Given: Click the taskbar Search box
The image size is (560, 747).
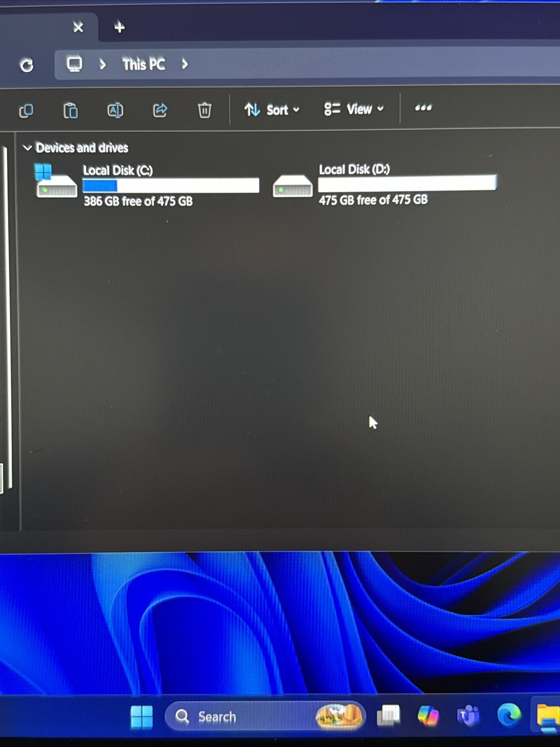Looking at the screenshot, I should click(266, 716).
